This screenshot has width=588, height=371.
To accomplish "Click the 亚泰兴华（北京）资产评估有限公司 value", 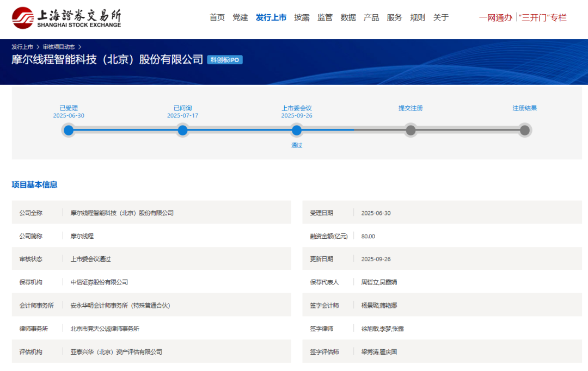I will 117,352.
